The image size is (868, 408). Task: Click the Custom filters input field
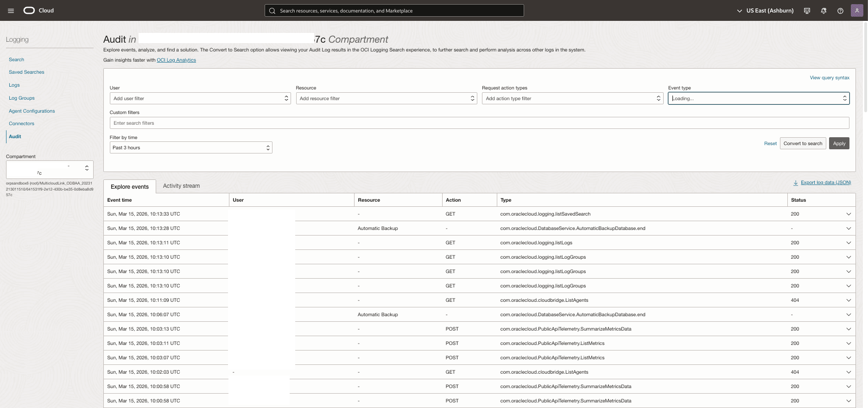tap(480, 123)
